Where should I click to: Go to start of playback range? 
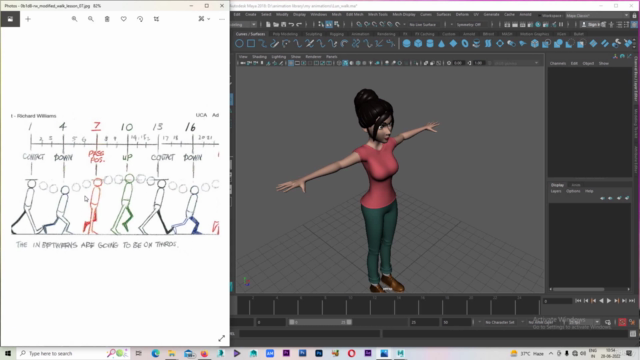[x=578, y=301]
